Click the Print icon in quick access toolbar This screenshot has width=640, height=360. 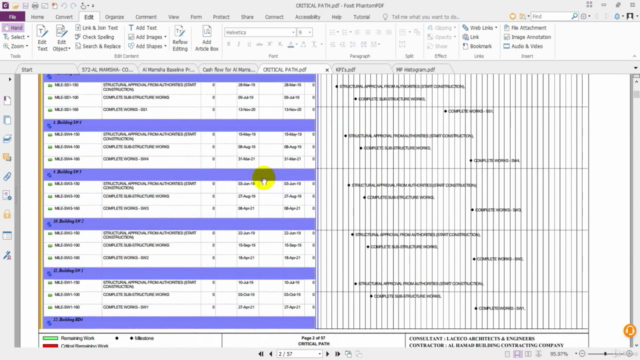(35, 6)
